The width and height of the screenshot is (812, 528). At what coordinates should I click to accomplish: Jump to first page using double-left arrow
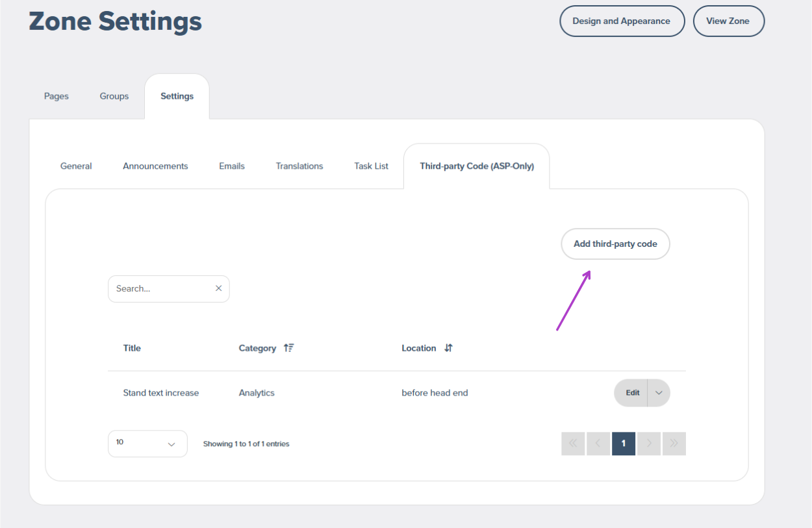573,444
